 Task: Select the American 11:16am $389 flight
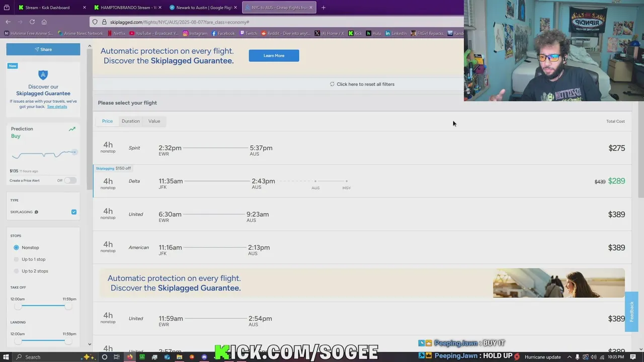[362, 247]
